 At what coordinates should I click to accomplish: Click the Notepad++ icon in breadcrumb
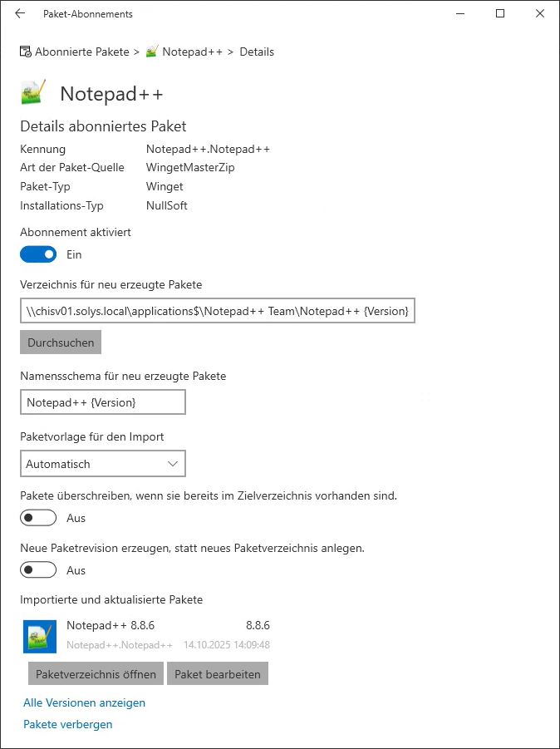(x=152, y=52)
